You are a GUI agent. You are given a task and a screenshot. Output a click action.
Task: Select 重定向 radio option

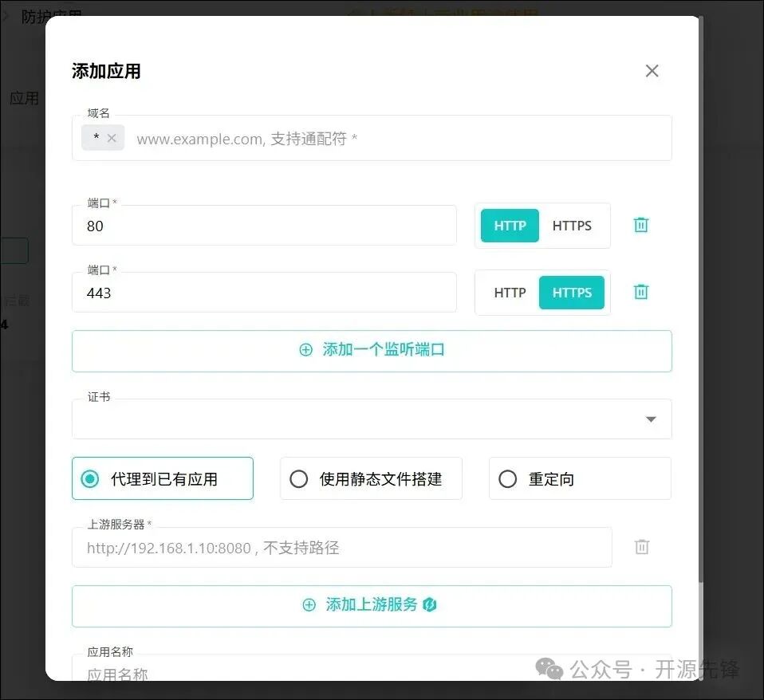pyautogui.click(x=508, y=479)
